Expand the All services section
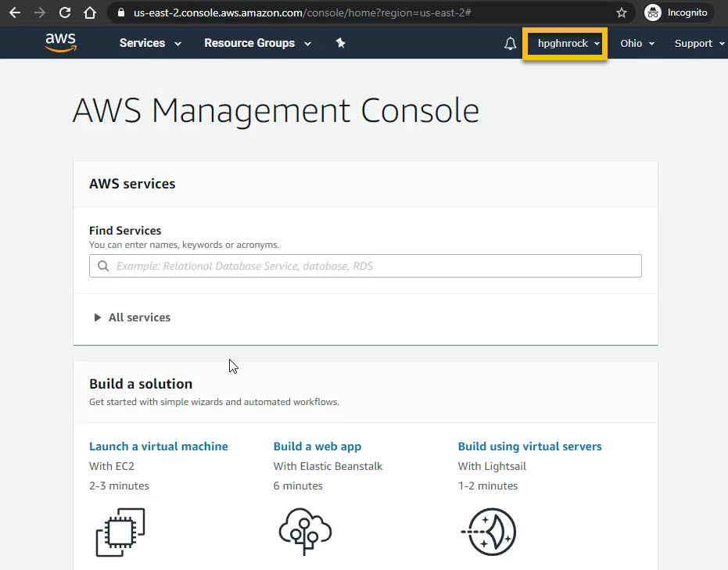Viewport: 728px width, 570px height. tap(132, 317)
